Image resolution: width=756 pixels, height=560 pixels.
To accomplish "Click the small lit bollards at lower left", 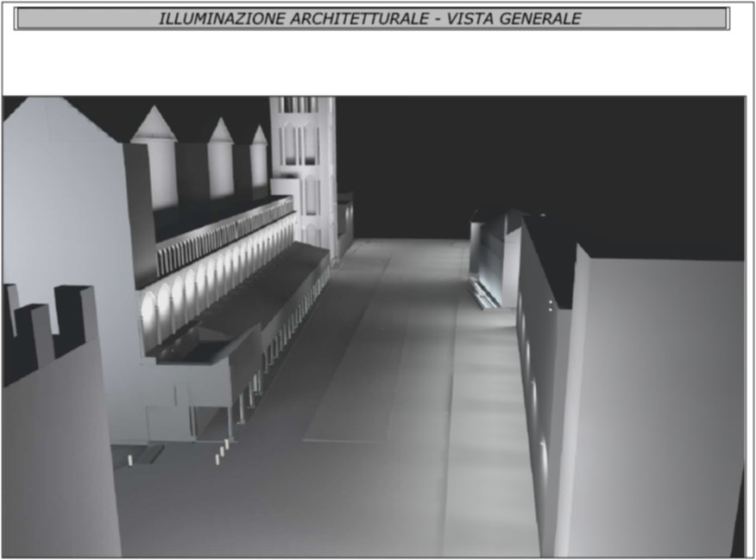I will coord(220,449).
